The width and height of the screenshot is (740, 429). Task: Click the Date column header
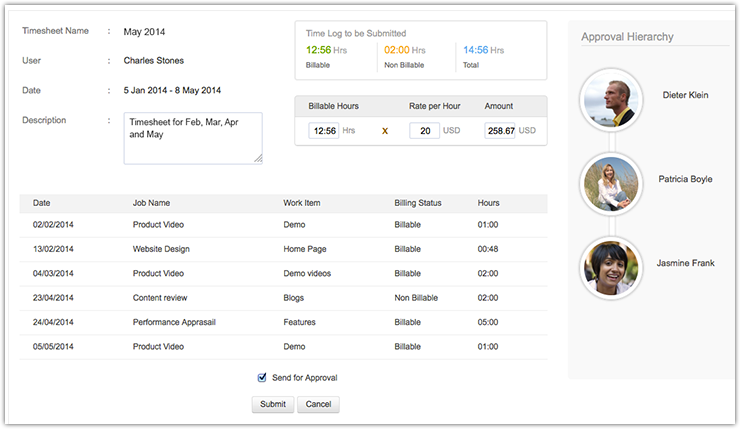[42, 203]
